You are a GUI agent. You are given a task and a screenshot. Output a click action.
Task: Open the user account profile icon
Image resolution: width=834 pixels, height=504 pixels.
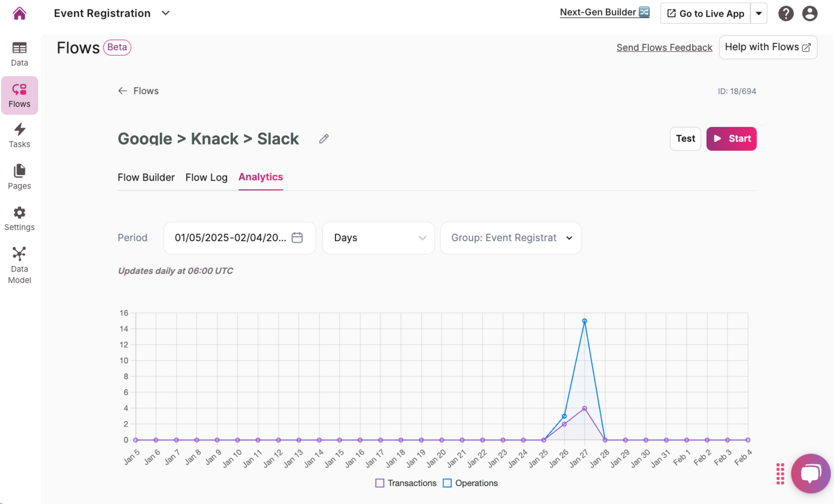(x=810, y=13)
